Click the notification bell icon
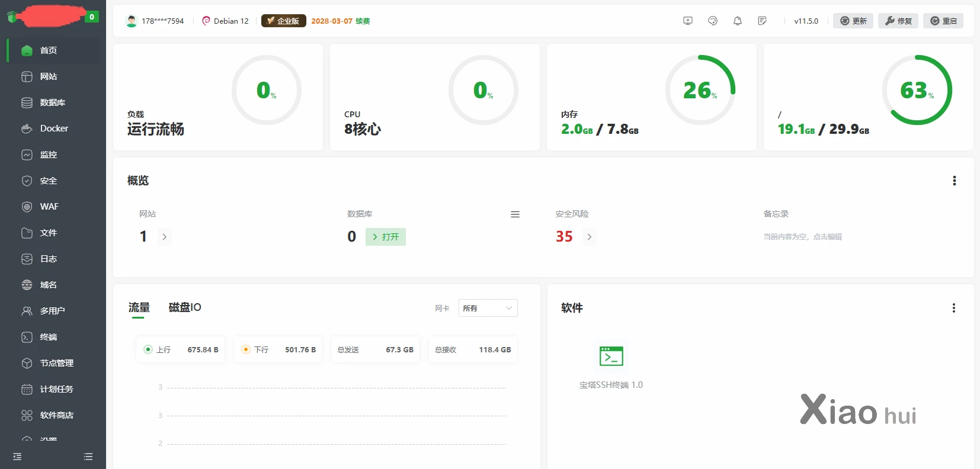Image resolution: width=980 pixels, height=469 pixels. tap(737, 21)
